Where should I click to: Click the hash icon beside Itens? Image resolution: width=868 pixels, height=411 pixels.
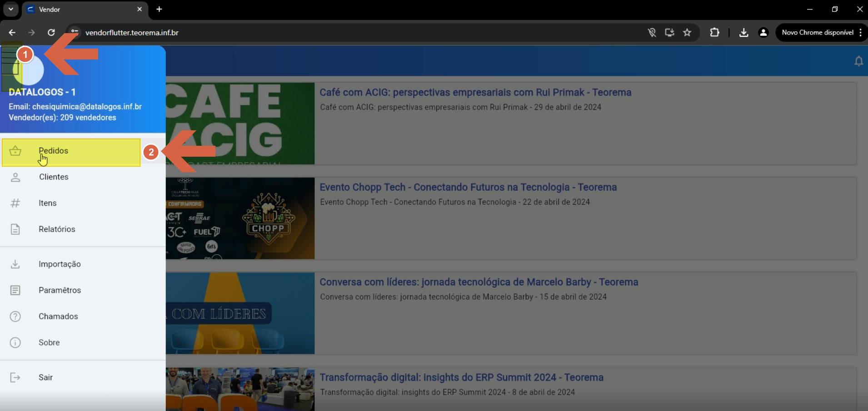[15, 203]
